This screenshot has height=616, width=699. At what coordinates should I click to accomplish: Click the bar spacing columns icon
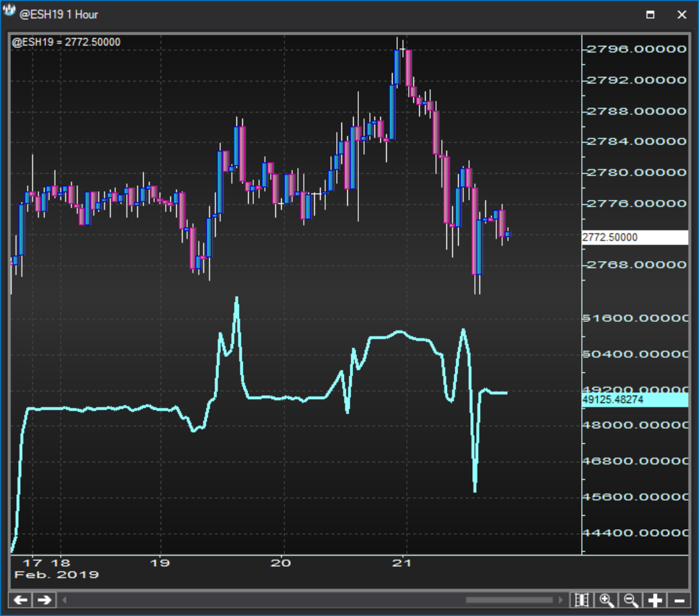(x=582, y=600)
